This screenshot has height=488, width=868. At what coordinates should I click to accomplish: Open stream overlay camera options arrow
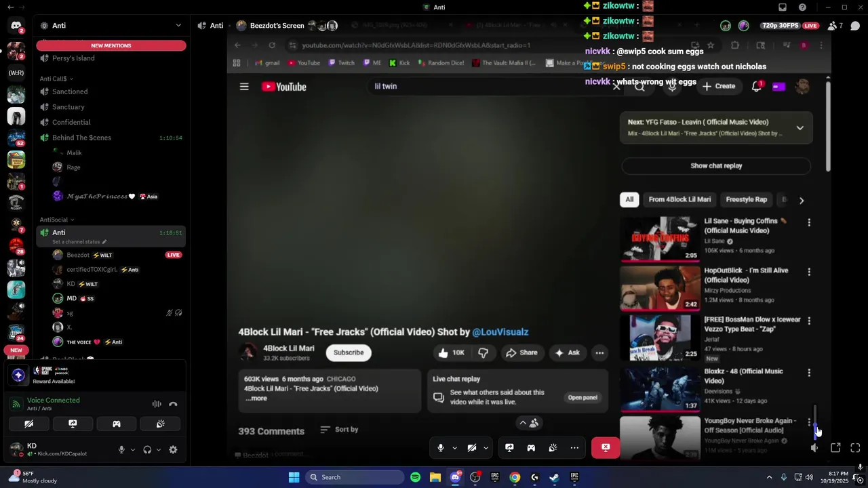486,448
